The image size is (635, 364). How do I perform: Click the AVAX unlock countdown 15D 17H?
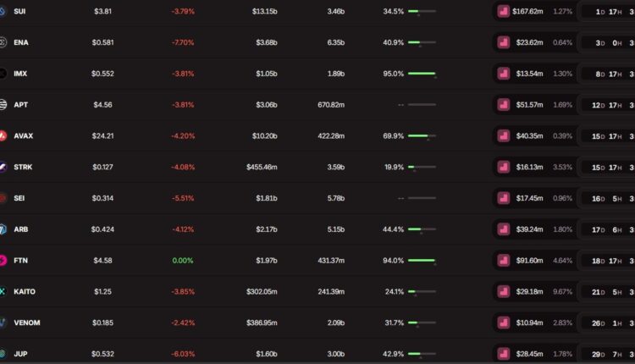pos(608,135)
